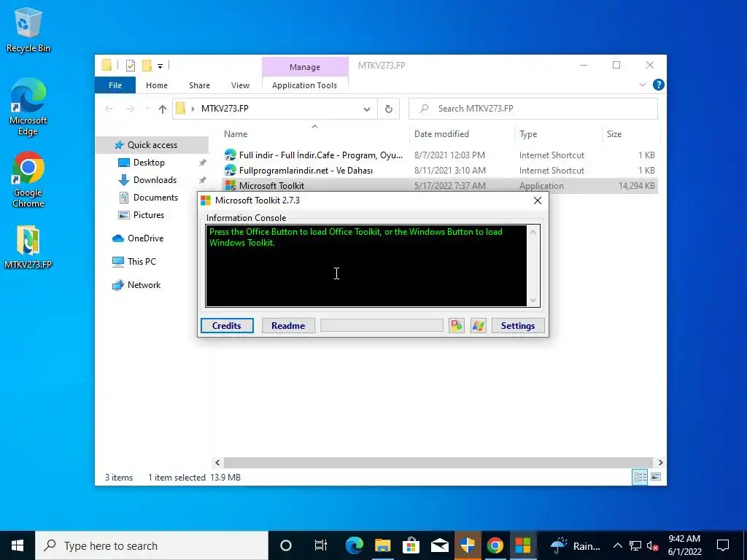
Task: Click the Back navigation arrow in Explorer
Action: 109,109
